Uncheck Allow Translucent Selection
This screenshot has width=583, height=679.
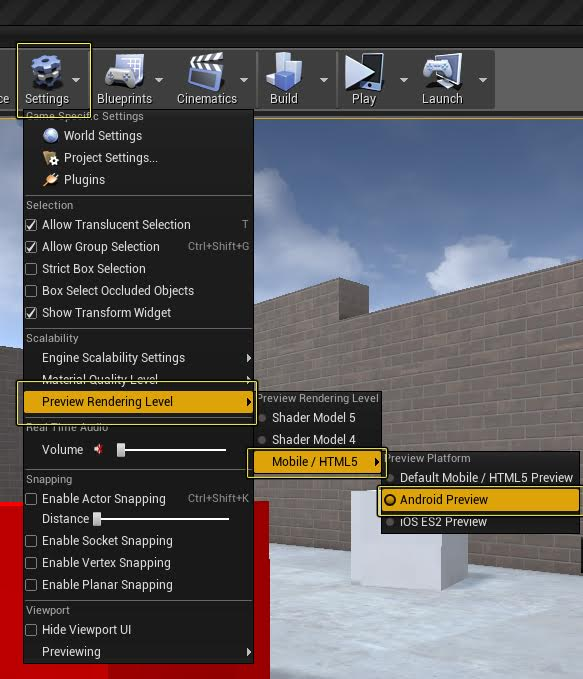pos(31,225)
